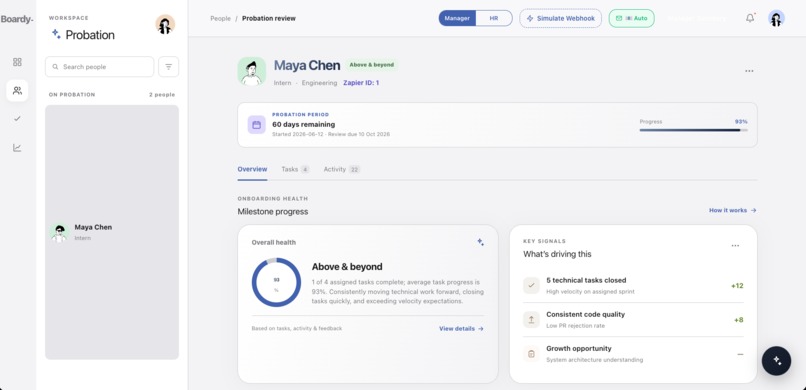806x390 pixels.
Task: Click the probation progress bar
Action: tap(693, 131)
